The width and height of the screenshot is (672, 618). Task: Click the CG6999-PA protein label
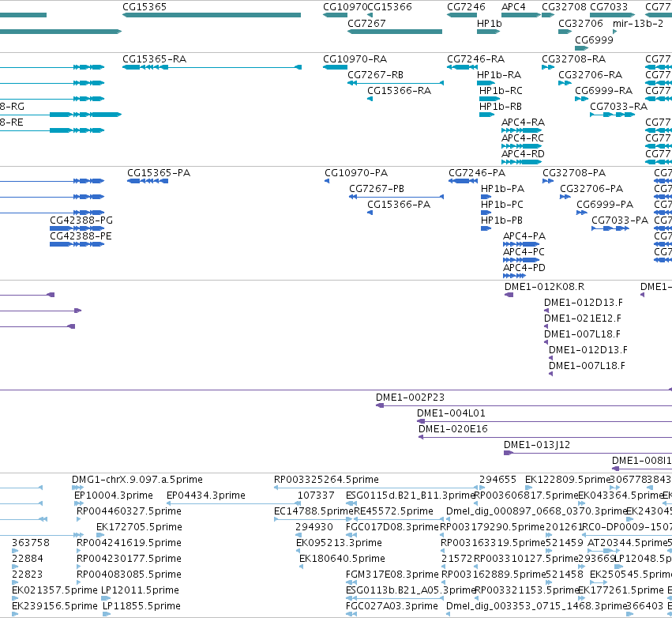(605, 205)
